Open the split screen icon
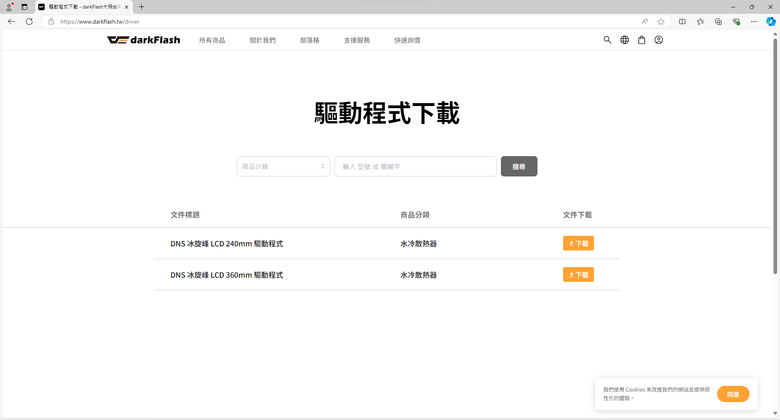Viewport: 780px width, 420px height. 682,21
